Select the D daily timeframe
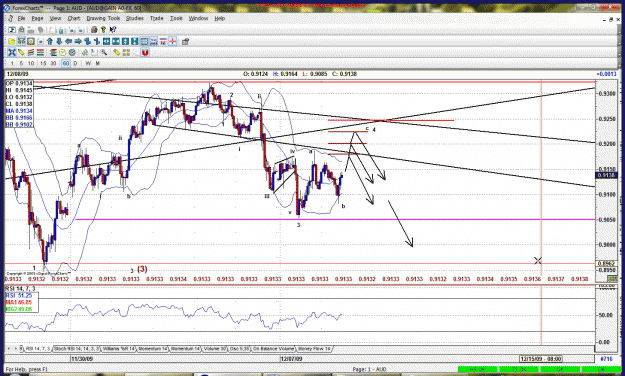 [75, 63]
